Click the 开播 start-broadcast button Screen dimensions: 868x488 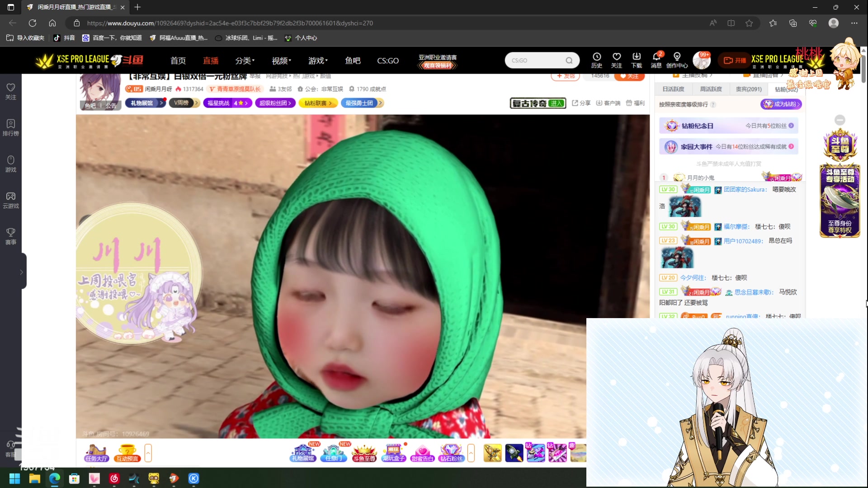pos(735,60)
